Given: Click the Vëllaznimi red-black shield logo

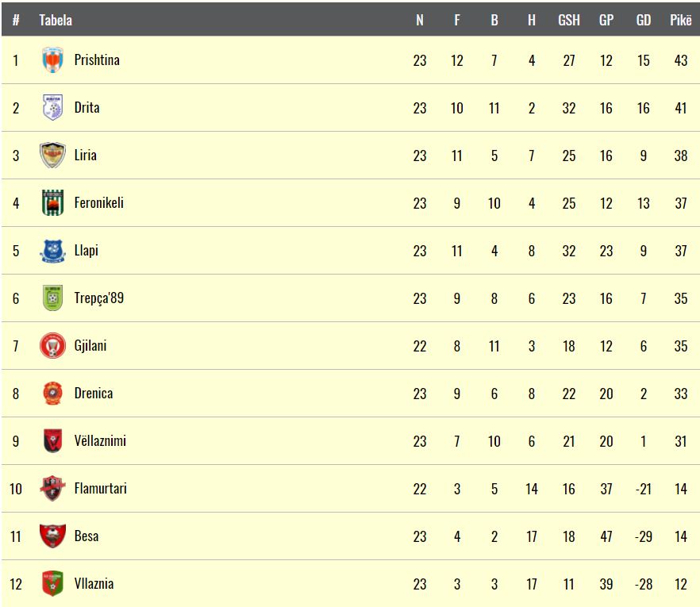Looking at the screenshot, I should coord(52,440).
